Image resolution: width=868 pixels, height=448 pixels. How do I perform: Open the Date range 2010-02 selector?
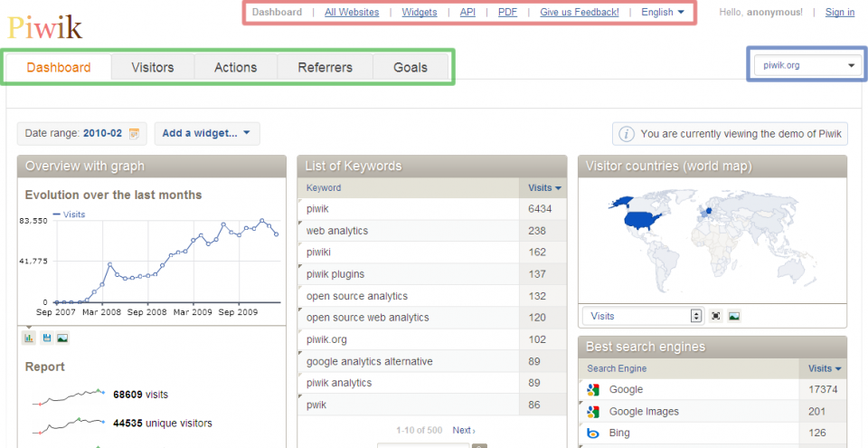(82, 134)
